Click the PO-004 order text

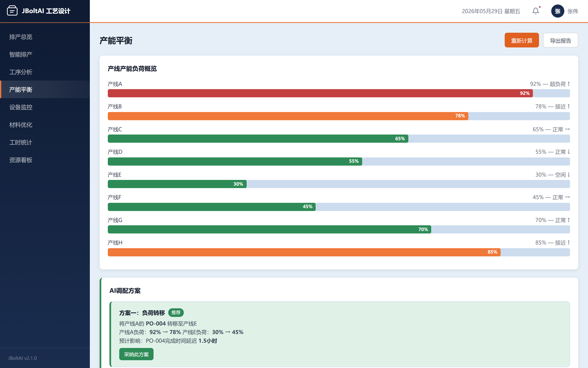click(156, 323)
